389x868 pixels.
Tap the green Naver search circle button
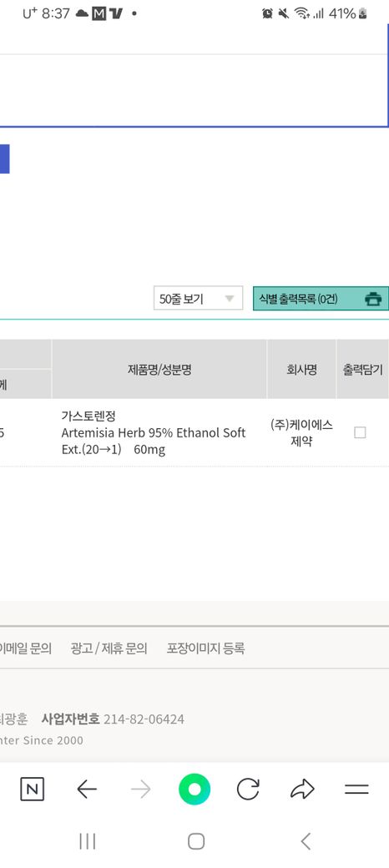194,790
